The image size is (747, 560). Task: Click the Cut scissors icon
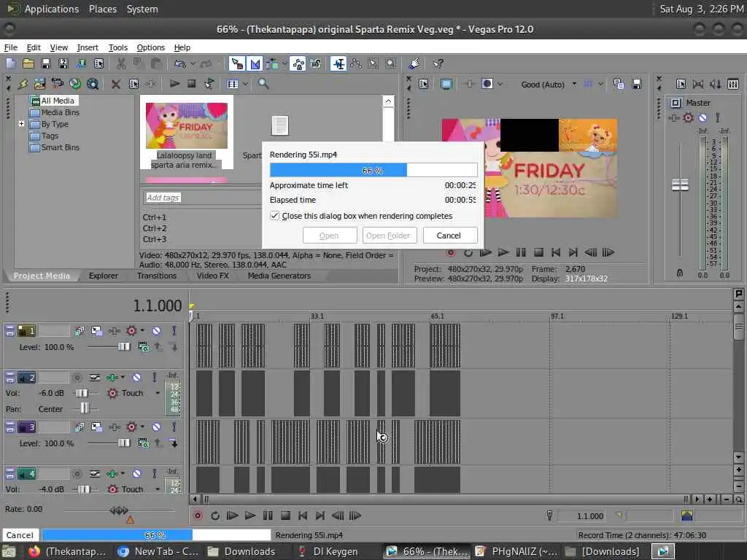(x=121, y=63)
